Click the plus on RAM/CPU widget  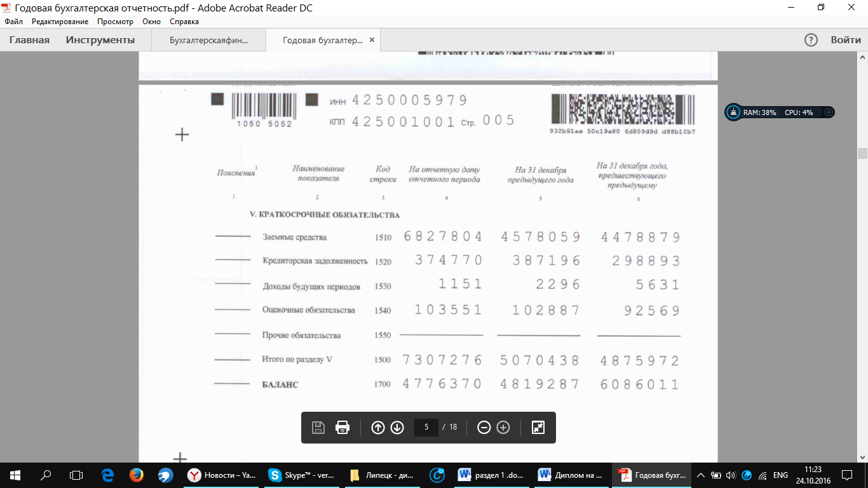pyautogui.click(x=829, y=112)
